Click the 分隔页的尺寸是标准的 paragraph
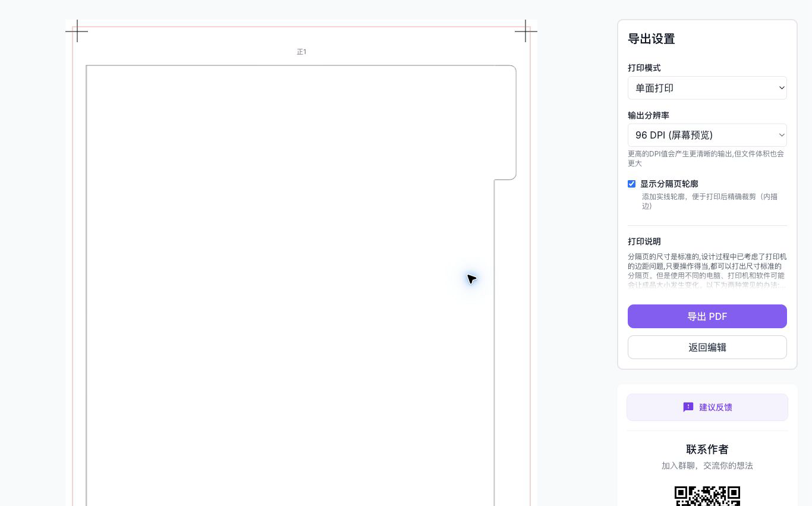 707,271
